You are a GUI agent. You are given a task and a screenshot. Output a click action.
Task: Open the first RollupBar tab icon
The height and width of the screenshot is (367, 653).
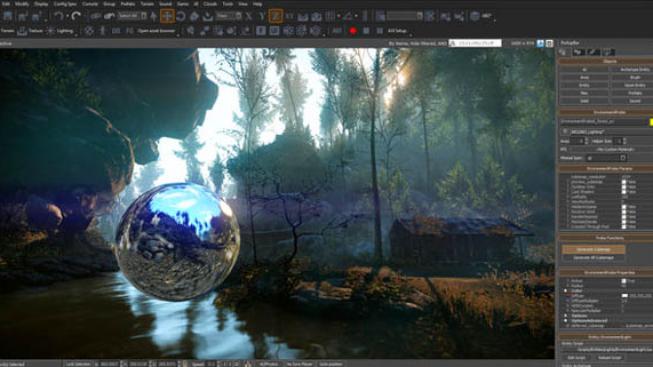pos(563,52)
